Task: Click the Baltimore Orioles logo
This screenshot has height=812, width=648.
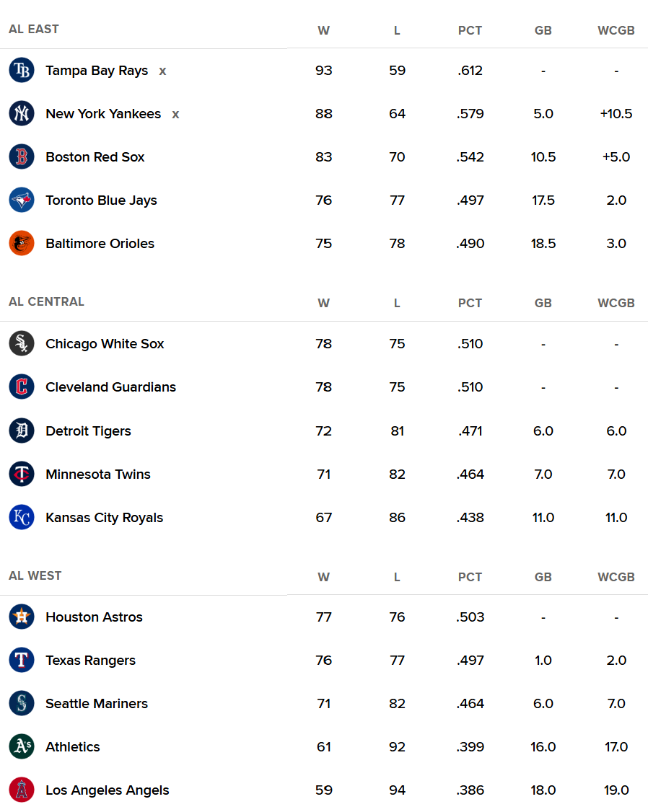Action: pyautogui.click(x=22, y=243)
